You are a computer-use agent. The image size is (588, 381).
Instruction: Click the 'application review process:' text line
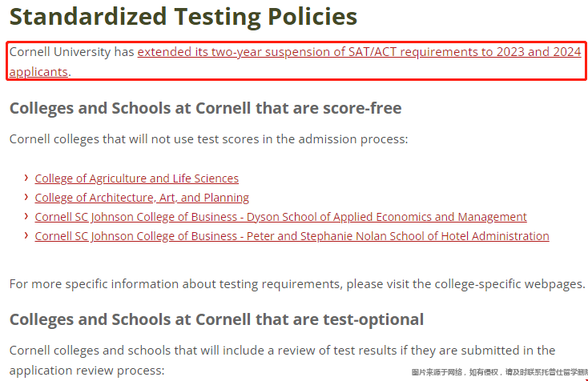[87, 371]
